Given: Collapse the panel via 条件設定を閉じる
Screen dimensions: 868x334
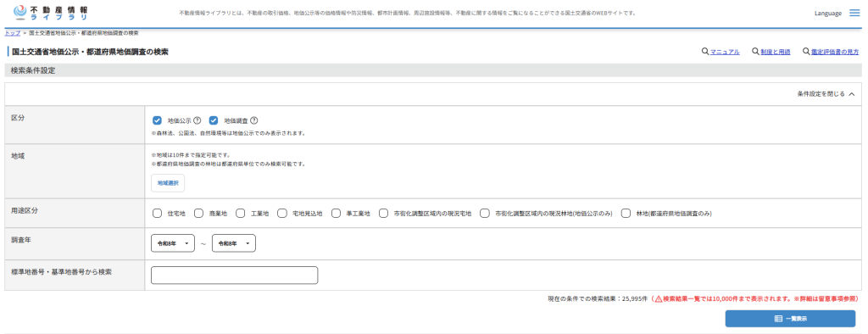Looking at the screenshot, I should [826, 94].
